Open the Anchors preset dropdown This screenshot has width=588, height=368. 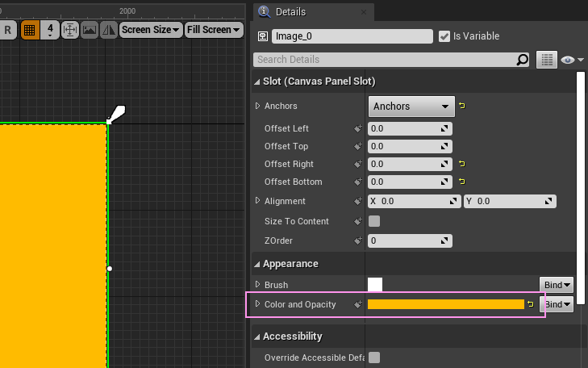point(411,107)
